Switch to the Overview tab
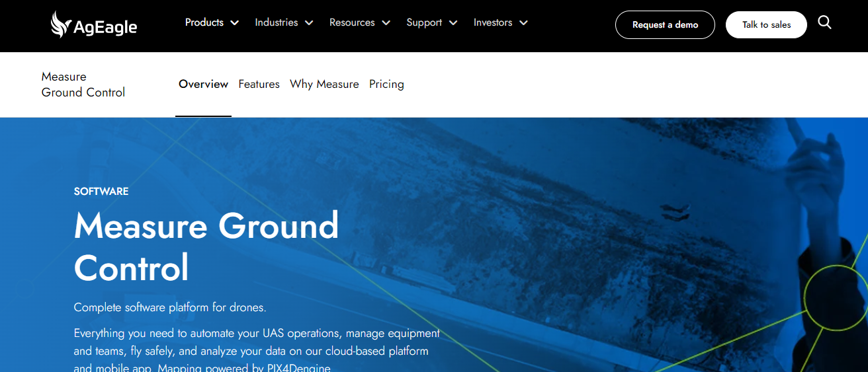The width and height of the screenshot is (868, 372). (203, 84)
